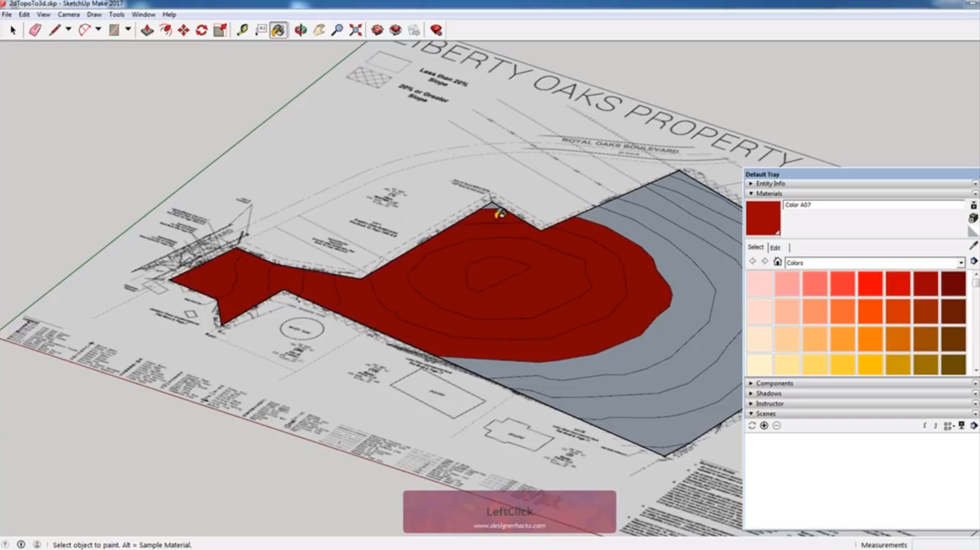
Task: Pick the lightest pink swatch
Action: (x=759, y=284)
